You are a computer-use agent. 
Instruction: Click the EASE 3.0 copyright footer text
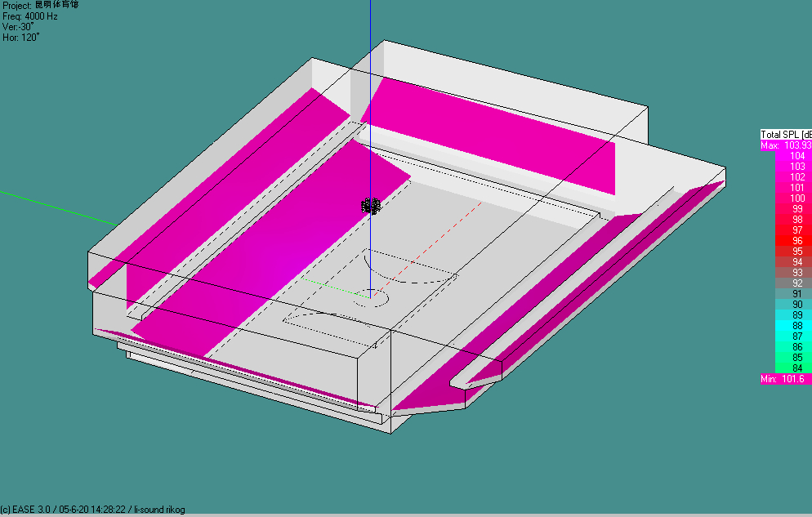93,510
